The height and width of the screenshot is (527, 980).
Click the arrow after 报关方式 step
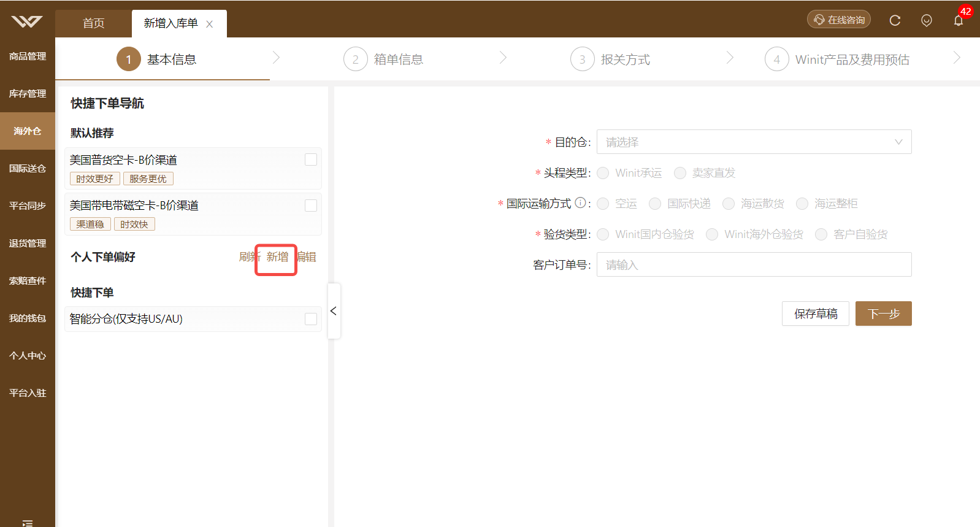coord(730,58)
